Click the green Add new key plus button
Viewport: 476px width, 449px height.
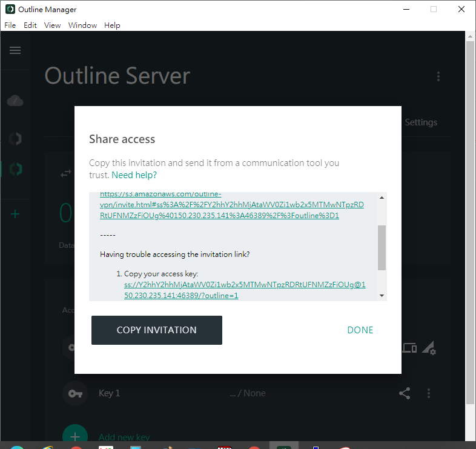coord(75,433)
